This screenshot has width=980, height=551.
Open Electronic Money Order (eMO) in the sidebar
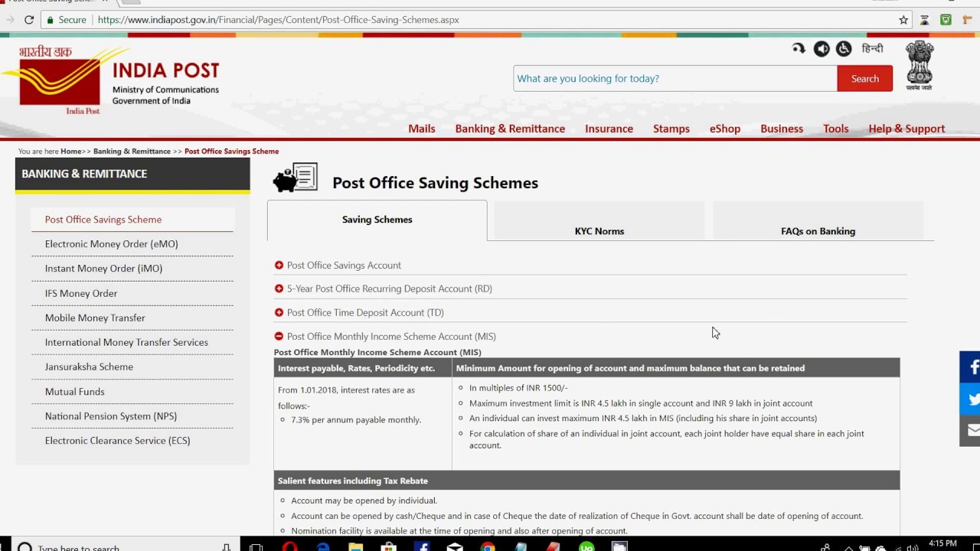coord(132,244)
